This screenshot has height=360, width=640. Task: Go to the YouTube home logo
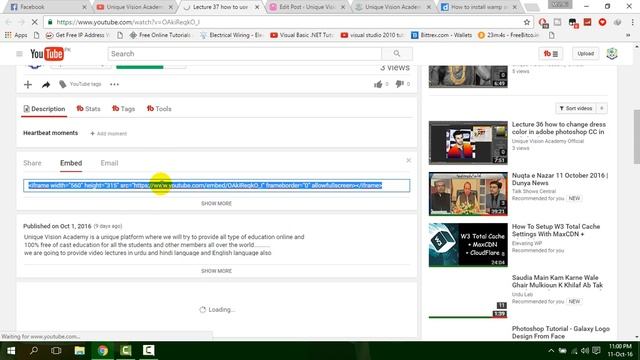click(47, 53)
